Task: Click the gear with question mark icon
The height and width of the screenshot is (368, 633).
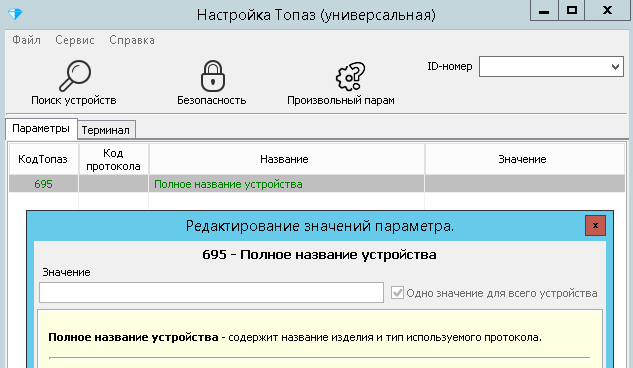Action: [350, 76]
